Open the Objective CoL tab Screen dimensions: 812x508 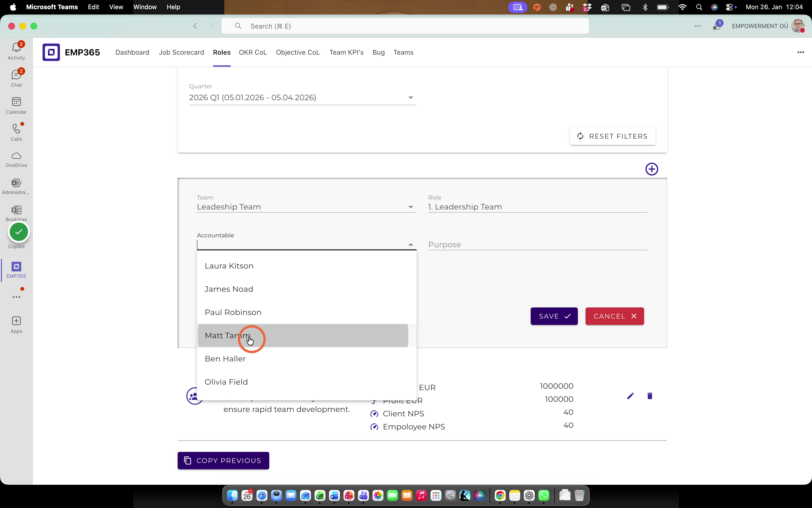tap(298, 52)
